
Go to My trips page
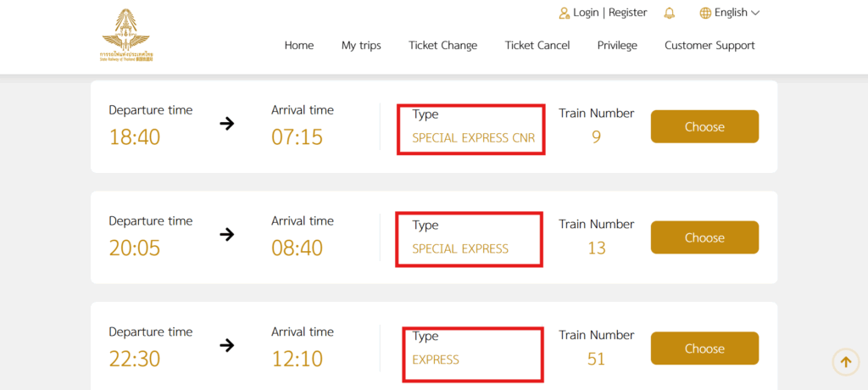[x=361, y=45]
